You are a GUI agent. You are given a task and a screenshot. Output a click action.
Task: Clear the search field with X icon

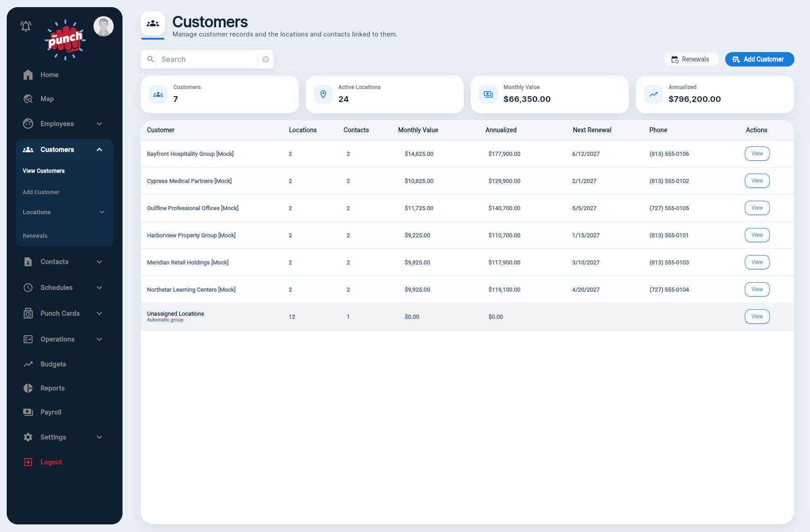266,60
